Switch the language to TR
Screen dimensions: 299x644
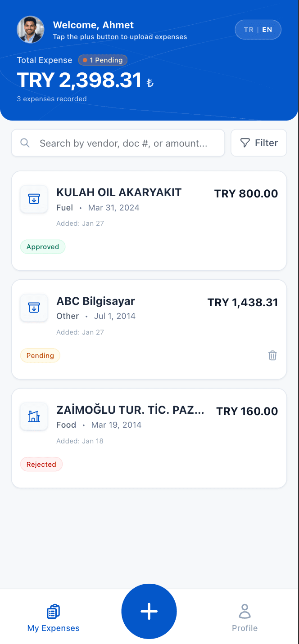248,29
